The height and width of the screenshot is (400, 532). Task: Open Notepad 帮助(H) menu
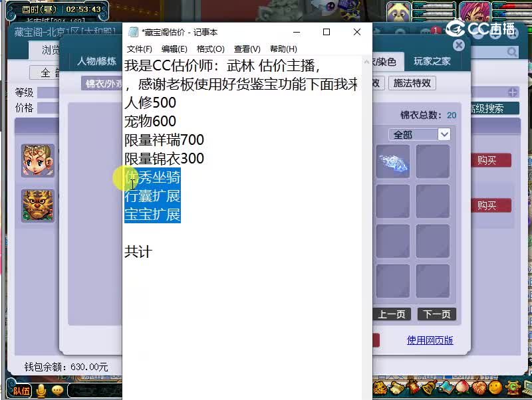point(283,49)
